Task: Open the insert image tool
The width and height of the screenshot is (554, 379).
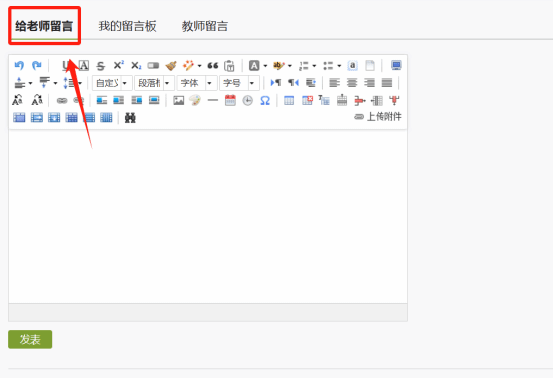Action: point(178,101)
